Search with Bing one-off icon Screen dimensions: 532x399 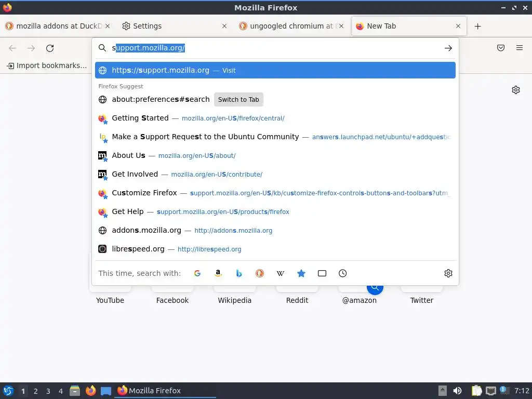(239, 273)
